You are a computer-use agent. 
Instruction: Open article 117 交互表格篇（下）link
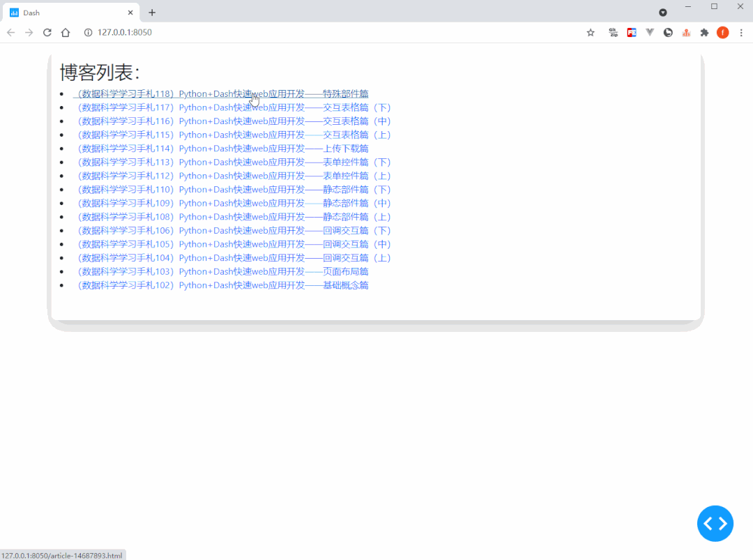click(x=234, y=107)
